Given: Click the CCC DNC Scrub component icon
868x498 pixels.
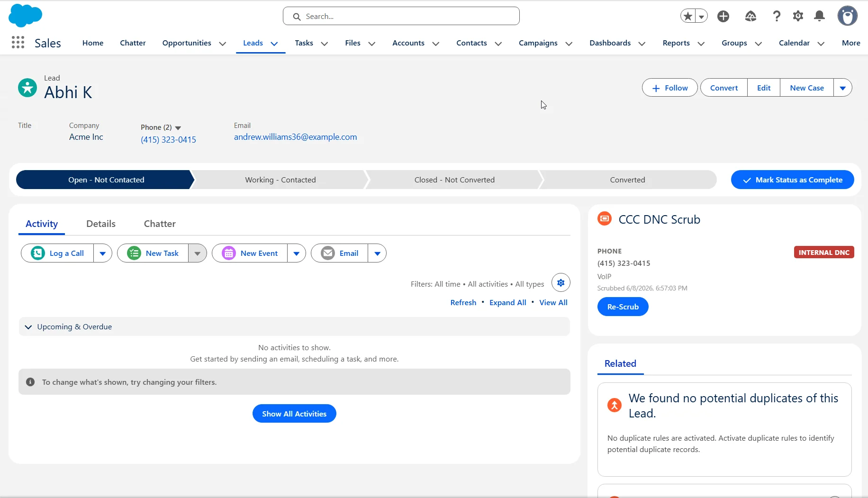Looking at the screenshot, I should coord(605,218).
